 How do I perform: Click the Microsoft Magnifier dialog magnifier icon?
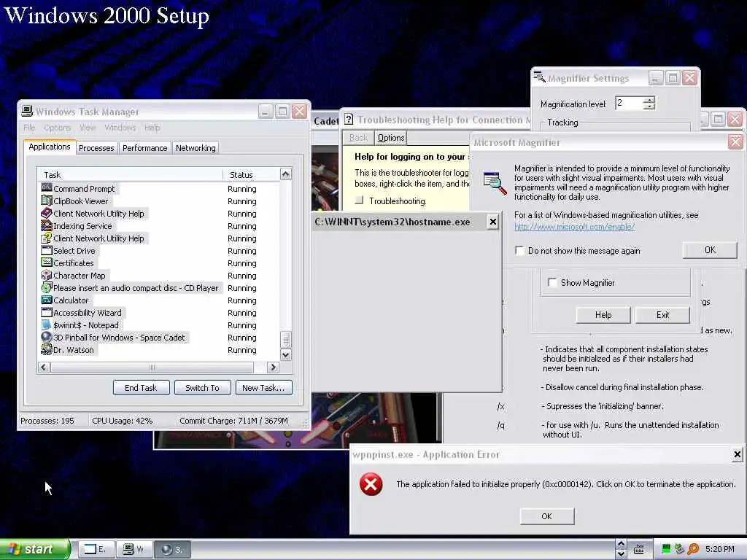click(495, 183)
